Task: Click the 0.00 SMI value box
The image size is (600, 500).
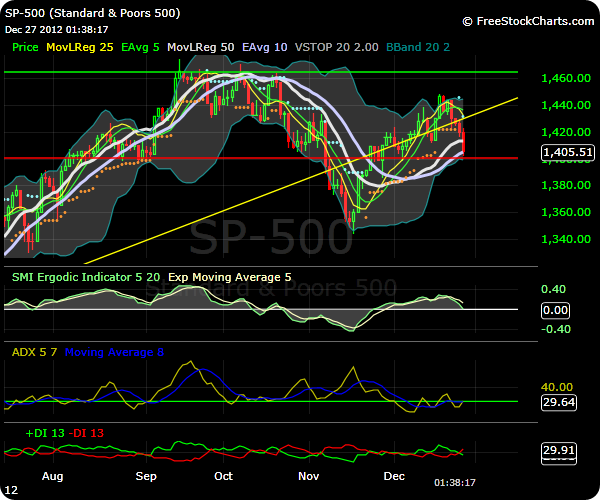Action: click(555, 310)
